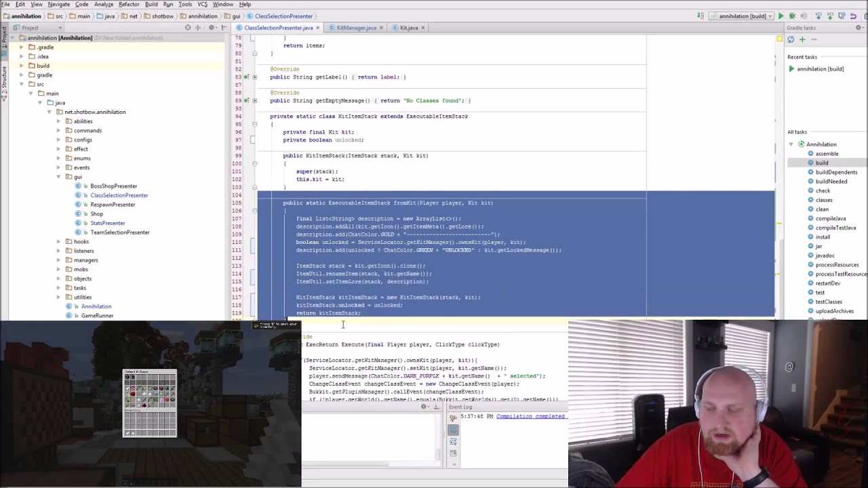This screenshot has width=868, height=488.
Task: Toggle soft-wrap icon in Event Log
Action: pyautogui.click(x=453, y=442)
